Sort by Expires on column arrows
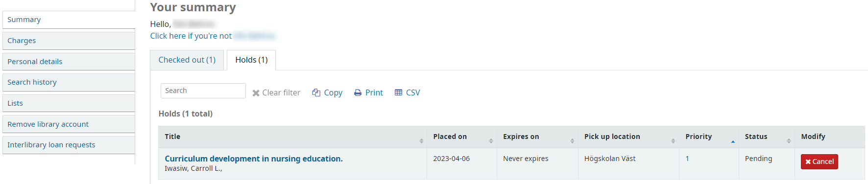Image resolution: width=868 pixels, height=184 pixels. point(572,141)
